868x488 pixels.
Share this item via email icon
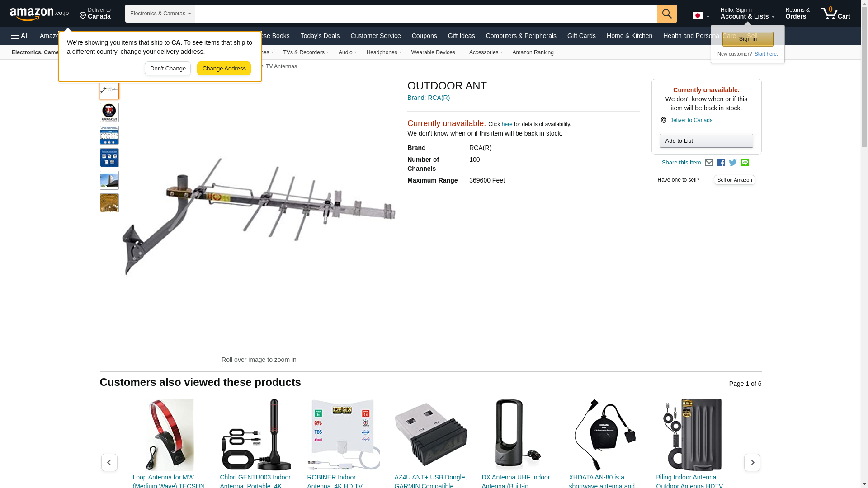pyautogui.click(x=709, y=163)
